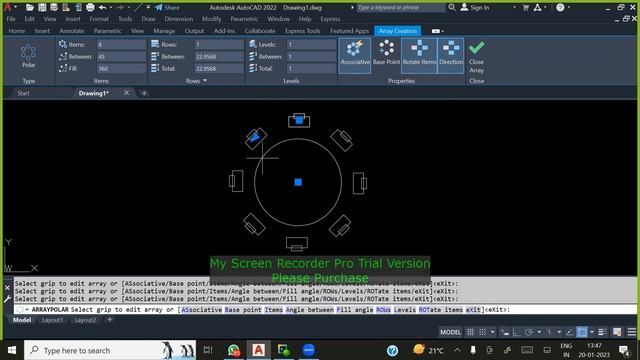Switch to the Start file tab

[23, 93]
